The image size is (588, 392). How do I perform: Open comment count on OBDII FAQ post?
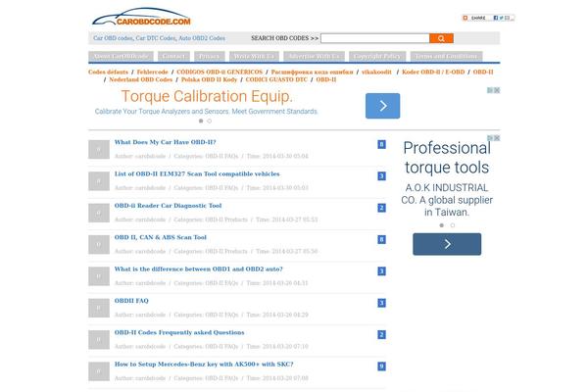[x=381, y=303]
